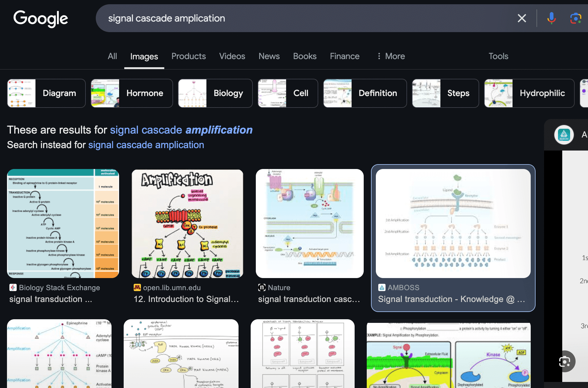
Task: Open Google Lens from the search bar
Action: pos(575,18)
